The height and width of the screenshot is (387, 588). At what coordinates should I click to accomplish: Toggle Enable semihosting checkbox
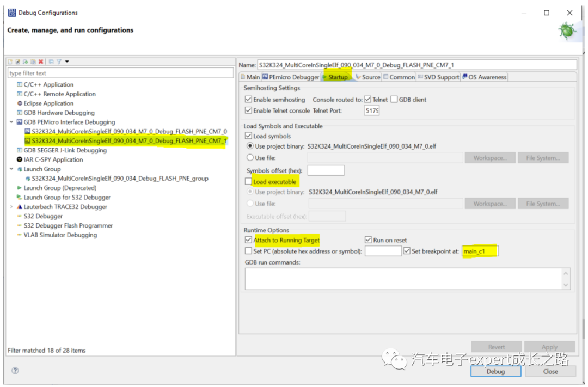coord(248,100)
